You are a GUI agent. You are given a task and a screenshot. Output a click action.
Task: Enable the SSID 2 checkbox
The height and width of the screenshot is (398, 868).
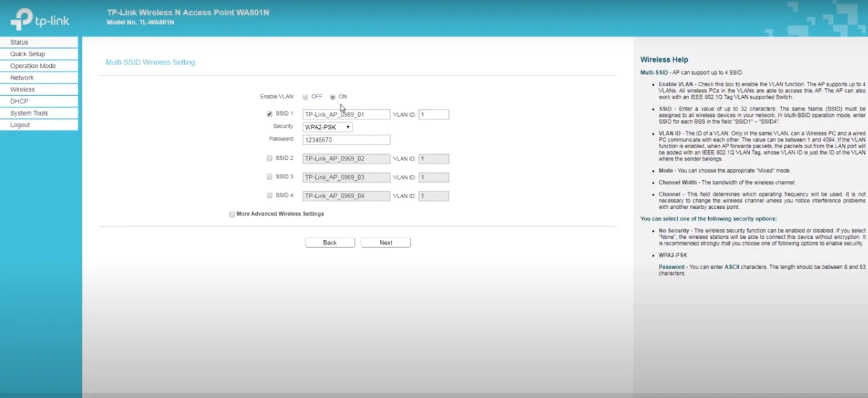tap(269, 158)
